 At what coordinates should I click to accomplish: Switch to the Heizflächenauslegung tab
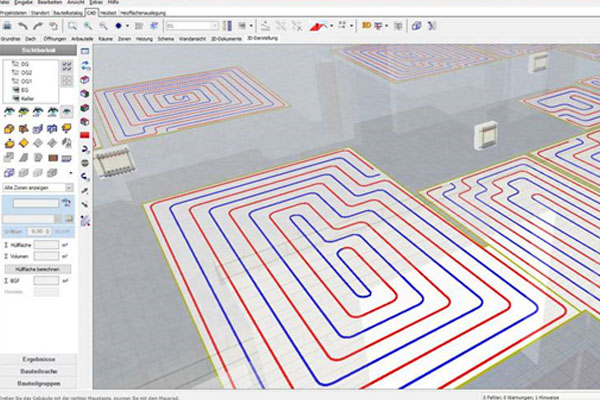[143, 13]
